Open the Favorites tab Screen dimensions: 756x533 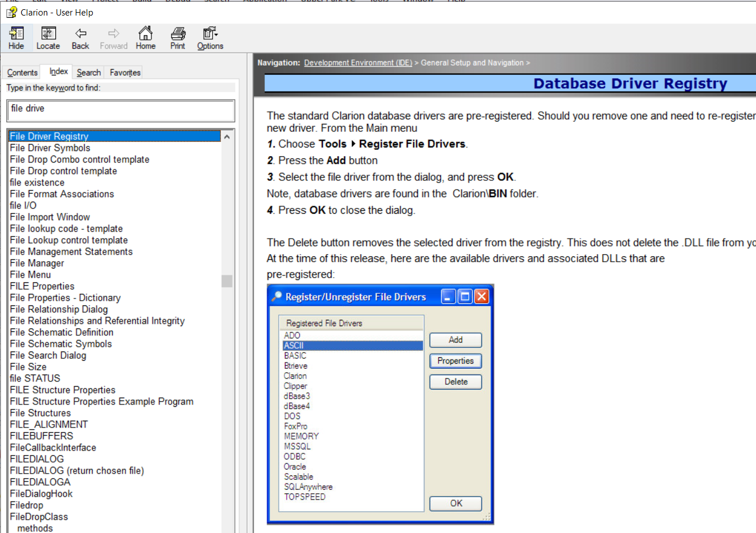pyautogui.click(x=125, y=73)
